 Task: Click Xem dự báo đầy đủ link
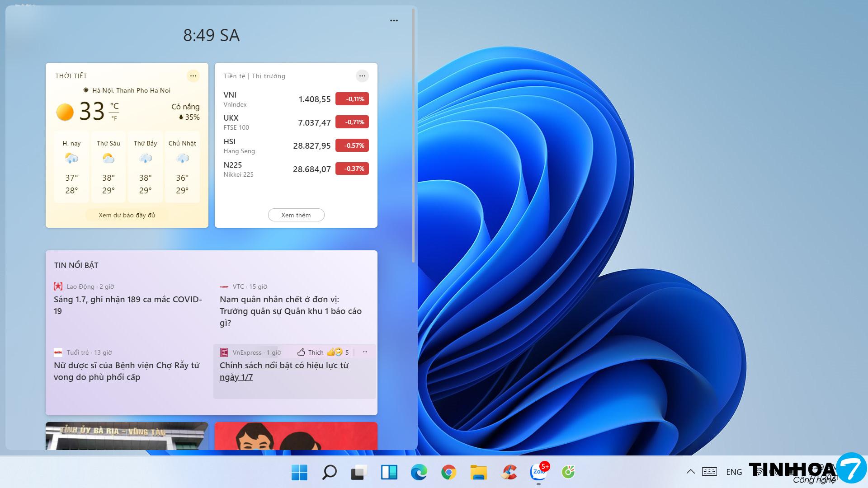click(127, 215)
